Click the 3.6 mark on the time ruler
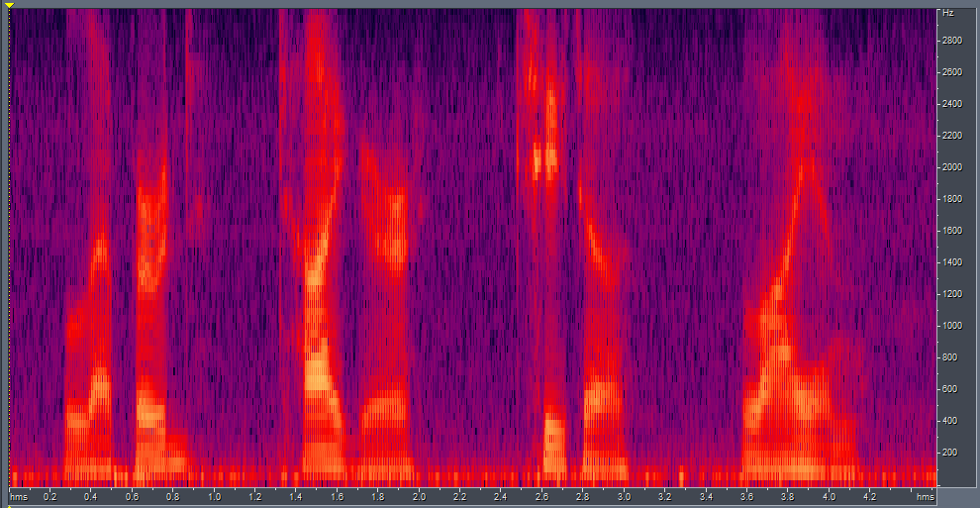 (746, 497)
